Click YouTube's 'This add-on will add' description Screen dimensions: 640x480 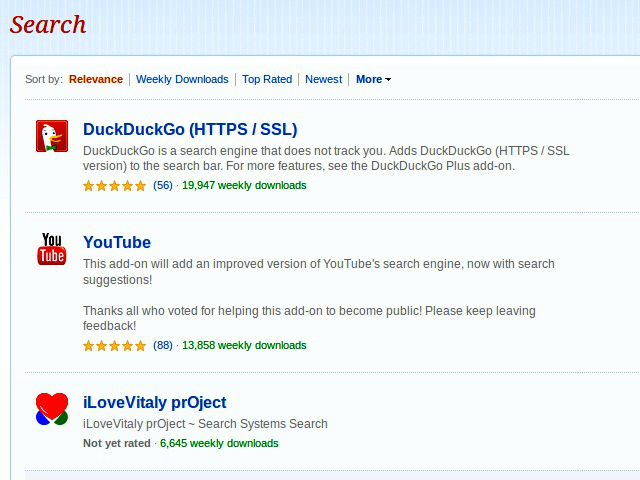pos(319,272)
